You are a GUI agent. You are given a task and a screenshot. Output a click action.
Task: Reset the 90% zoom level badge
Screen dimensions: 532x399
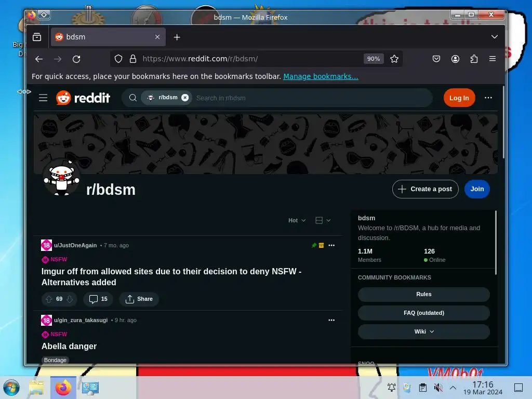tap(373, 59)
